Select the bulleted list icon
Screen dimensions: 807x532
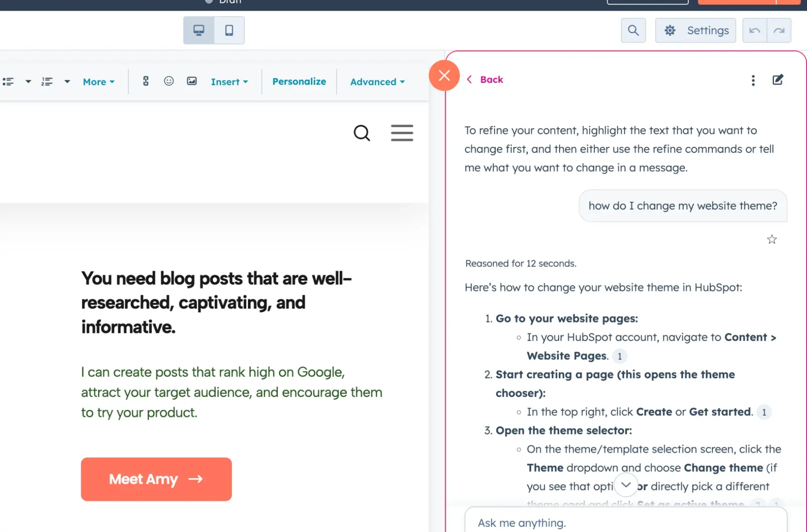pyautogui.click(x=8, y=81)
